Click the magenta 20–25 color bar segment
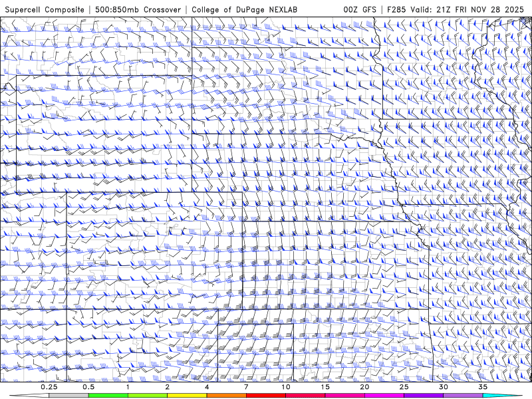 pos(384,396)
